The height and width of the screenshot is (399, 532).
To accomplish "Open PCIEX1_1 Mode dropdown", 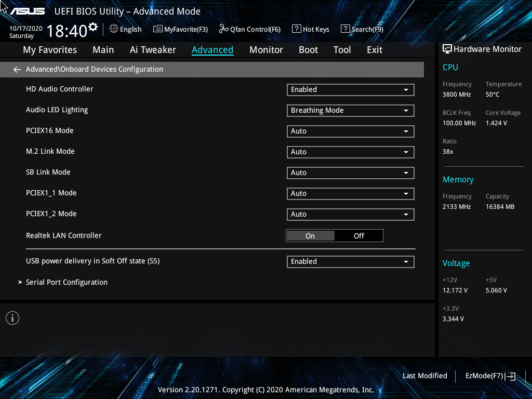I will [351, 193].
